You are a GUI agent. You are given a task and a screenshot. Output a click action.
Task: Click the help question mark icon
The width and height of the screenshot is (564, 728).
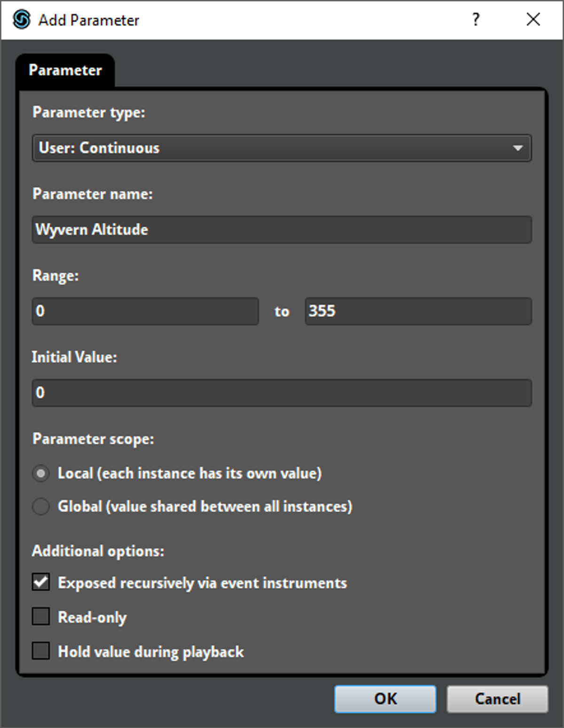coord(476,20)
